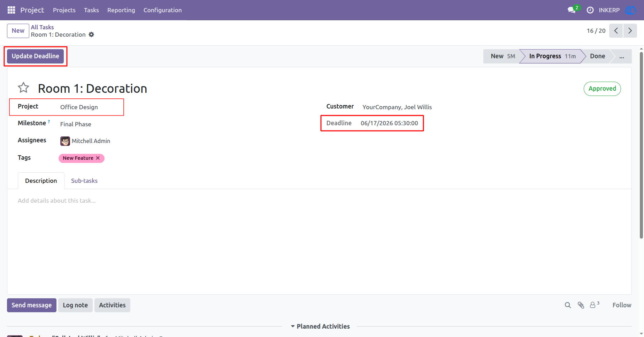Open the Reporting menu

121,10
